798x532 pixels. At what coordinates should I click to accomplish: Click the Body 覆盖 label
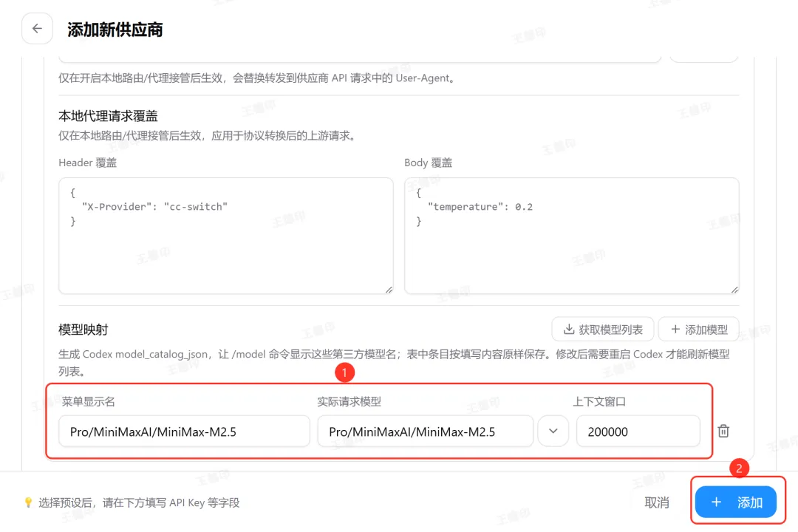428,163
